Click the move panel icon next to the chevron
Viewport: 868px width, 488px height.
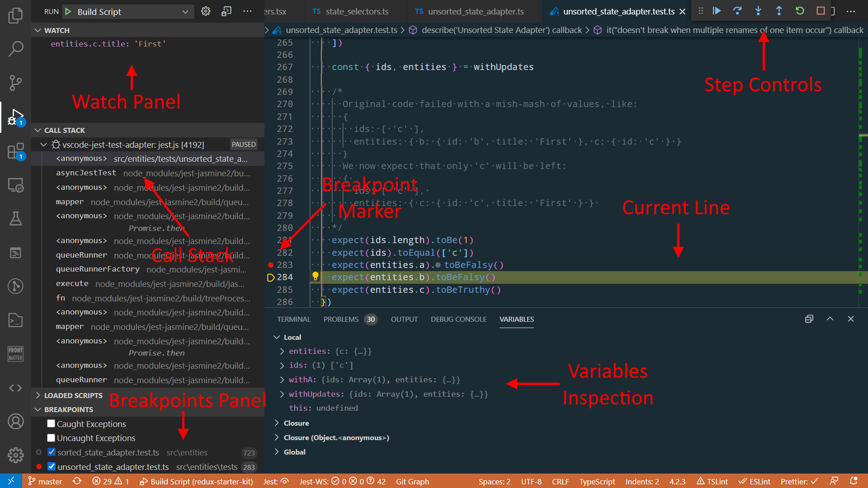[809, 319]
